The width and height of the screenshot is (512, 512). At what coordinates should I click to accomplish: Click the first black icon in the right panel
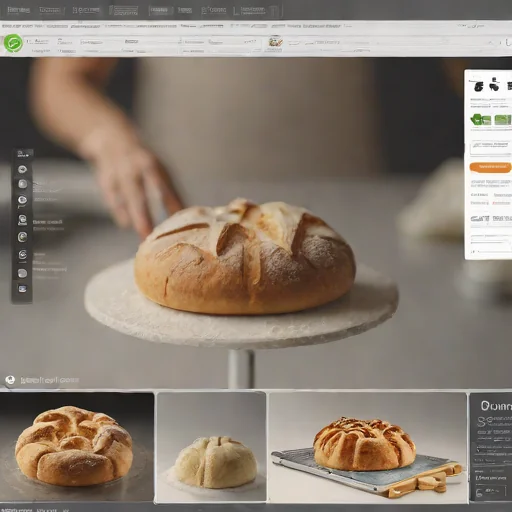(479, 87)
